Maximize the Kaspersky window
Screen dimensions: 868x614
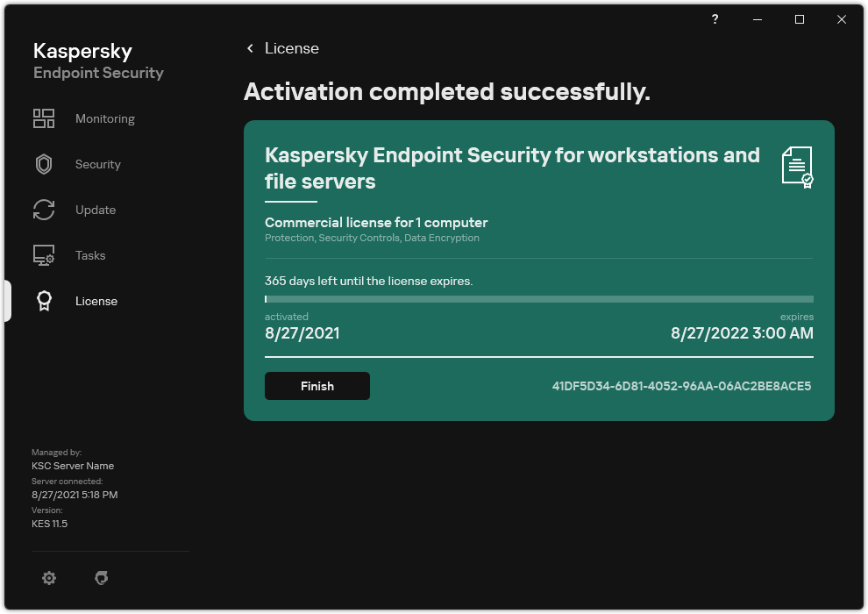800,19
